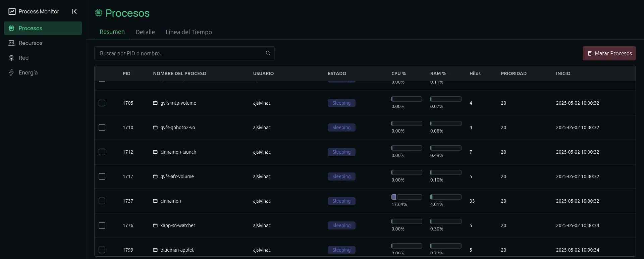This screenshot has width=644, height=259.
Task: Click the Recursos monitor icon
Action: coord(11,43)
